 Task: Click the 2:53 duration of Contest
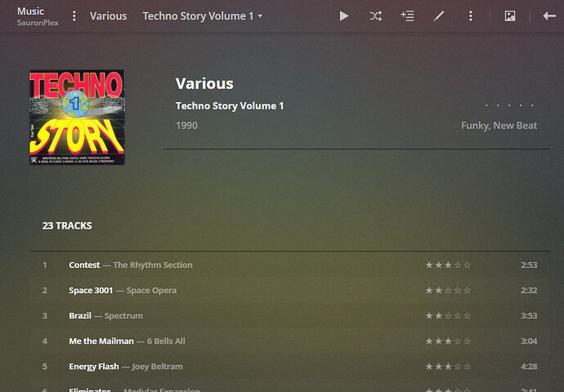click(529, 265)
